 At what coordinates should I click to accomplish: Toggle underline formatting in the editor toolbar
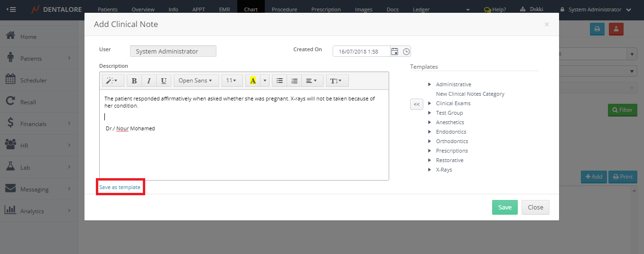[164, 81]
